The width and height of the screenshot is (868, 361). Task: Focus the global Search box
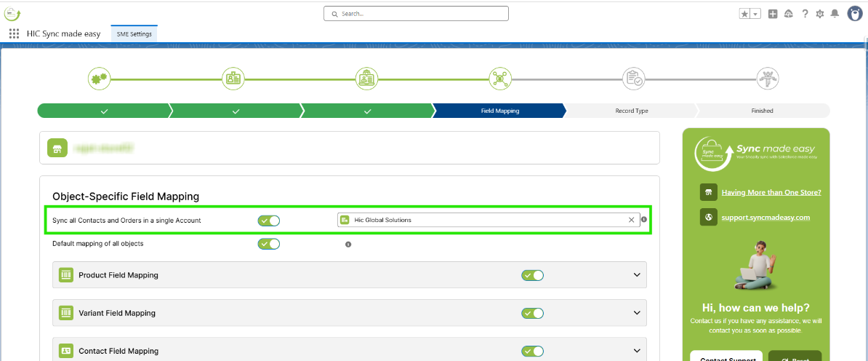pyautogui.click(x=416, y=13)
